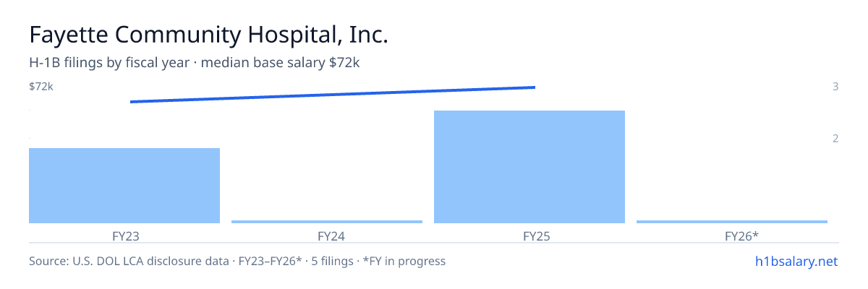Click the median base salary $72k text
This screenshot has width=868, height=289.
point(280,63)
